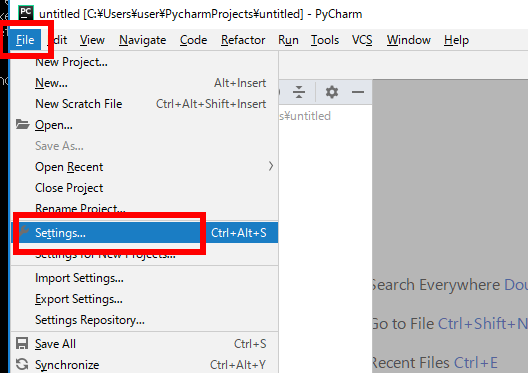
Task: Click the PyCharm logo in title bar
Action: coord(26,13)
